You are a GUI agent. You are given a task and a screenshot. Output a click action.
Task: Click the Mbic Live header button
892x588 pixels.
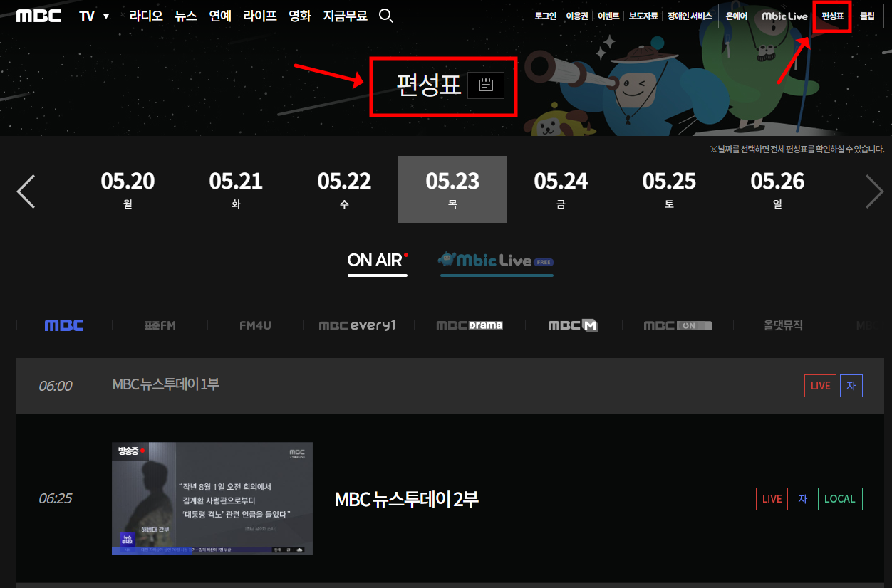pos(784,16)
